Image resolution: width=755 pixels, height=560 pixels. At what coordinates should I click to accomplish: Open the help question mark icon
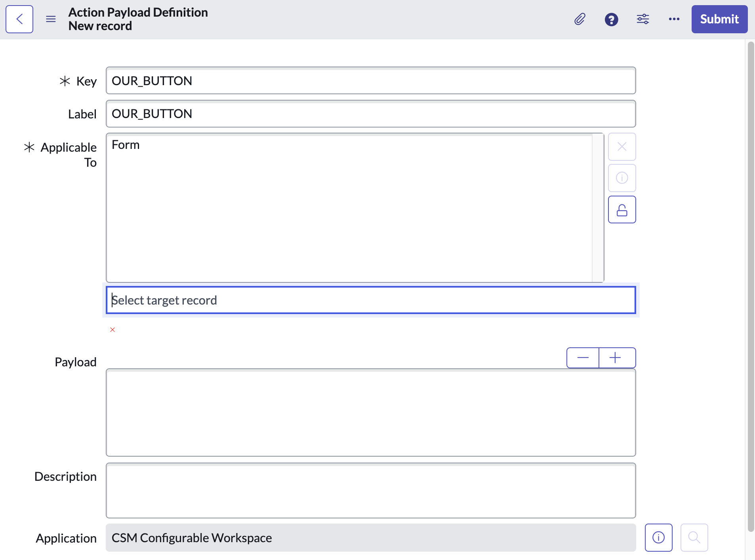[x=611, y=19]
